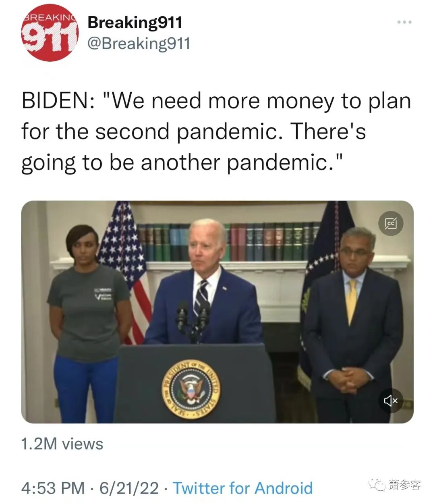
Task: Click the 4:53 PM timestamp
Action: point(53,488)
